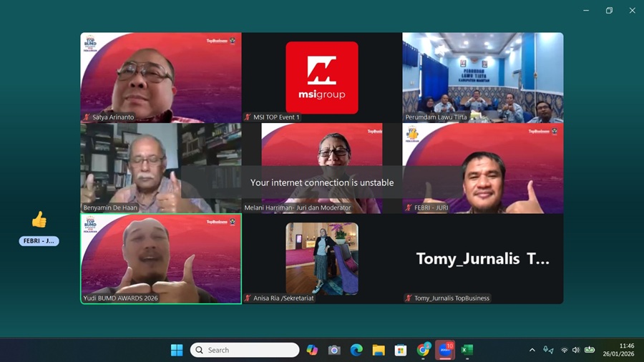Open the volume control in the system tray

tap(576, 350)
